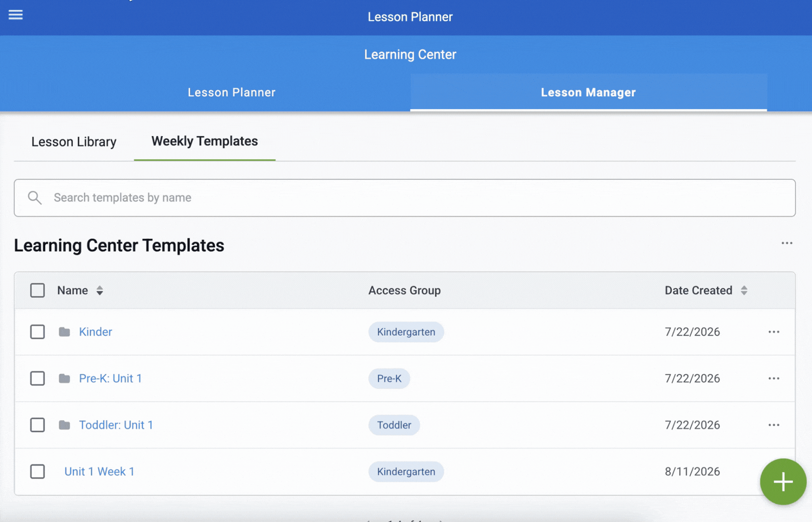The image size is (812, 522).
Task: Open the hamburger navigation menu
Action: coord(16,15)
